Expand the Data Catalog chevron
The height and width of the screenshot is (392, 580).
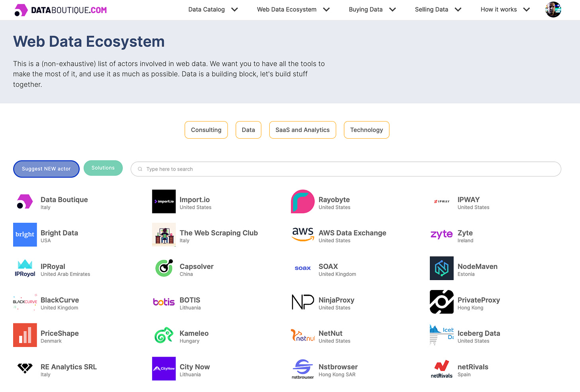coord(235,10)
